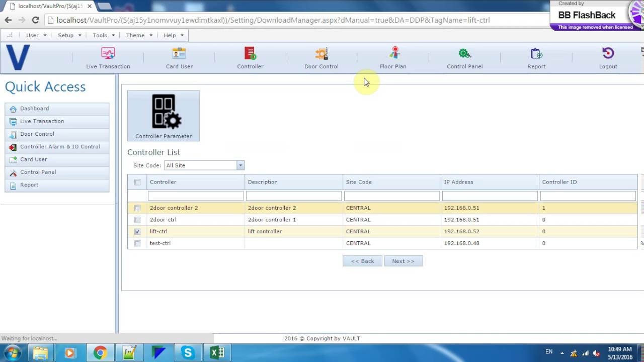Click the system tray clock
This screenshot has width=644, height=362.
(x=620, y=353)
